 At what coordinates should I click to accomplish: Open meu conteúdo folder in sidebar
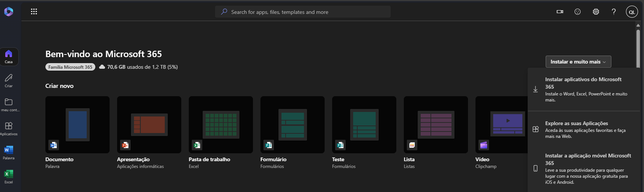[9, 105]
